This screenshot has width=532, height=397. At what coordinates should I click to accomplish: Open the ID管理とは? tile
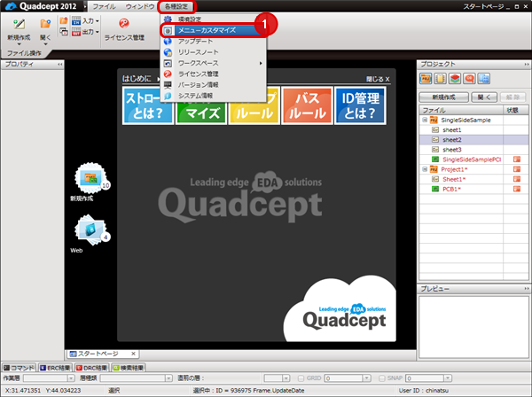click(360, 105)
